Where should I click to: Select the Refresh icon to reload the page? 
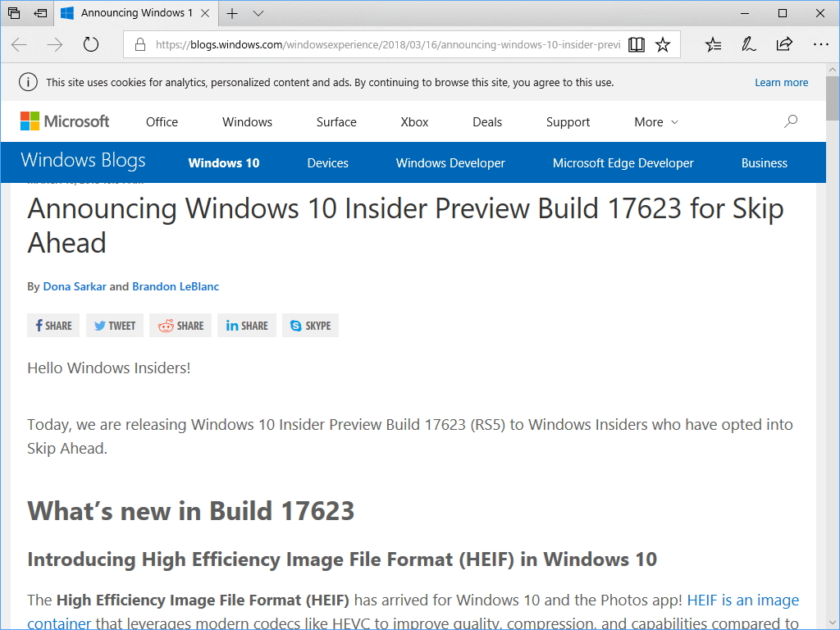point(90,44)
